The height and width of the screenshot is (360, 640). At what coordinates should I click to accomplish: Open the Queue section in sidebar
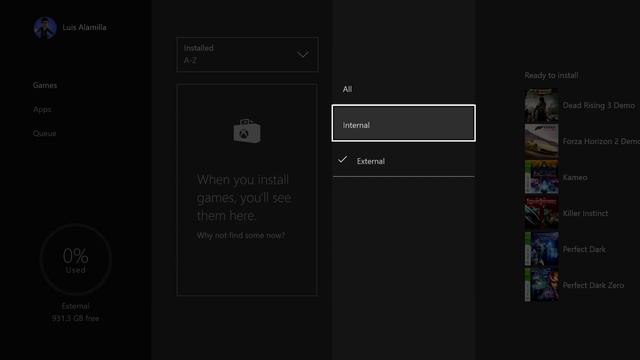(x=44, y=133)
